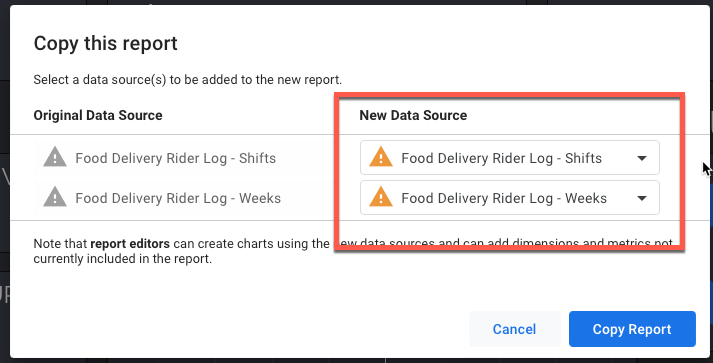The width and height of the screenshot is (713, 363).
Task: Select original Food Delivery Rider Log - Weeks label
Action: coord(178,198)
